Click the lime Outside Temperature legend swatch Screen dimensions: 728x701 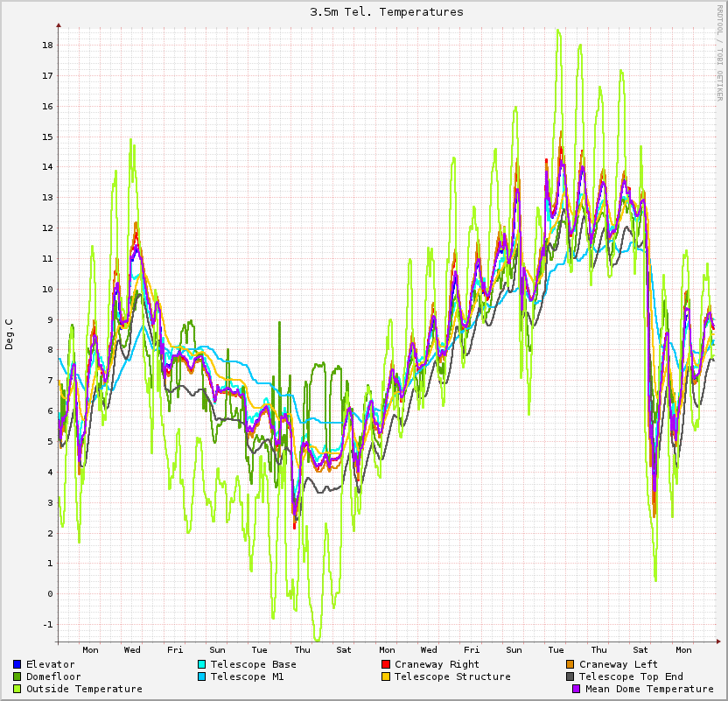coord(17,689)
